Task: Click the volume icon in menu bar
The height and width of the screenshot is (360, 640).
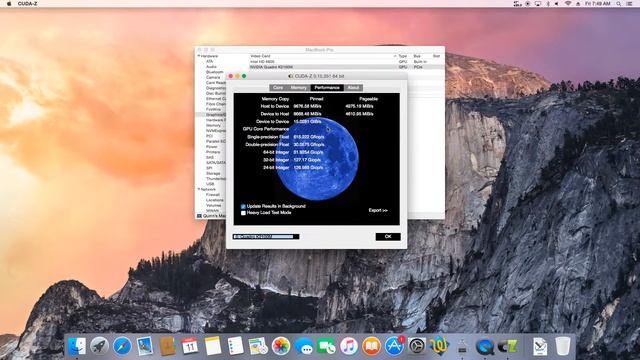Action: (x=556, y=4)
